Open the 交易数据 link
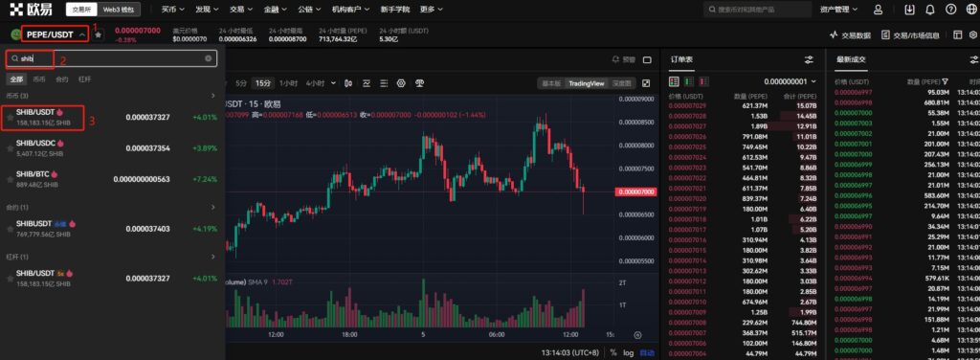Image resolution: width=980 pixels, height=360 pixels. pyautogui.click(x=850, y=35)
